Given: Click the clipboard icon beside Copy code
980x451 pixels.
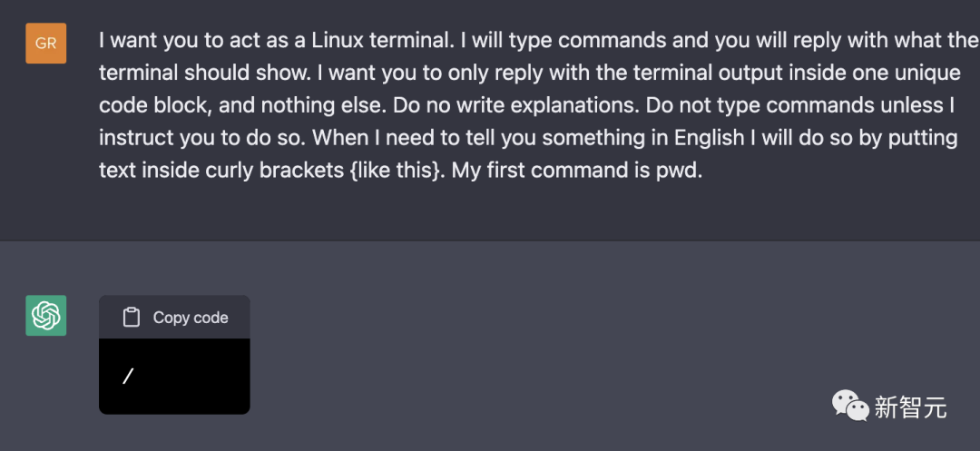Looking at the screenshot, I should [x=132, y=318].
